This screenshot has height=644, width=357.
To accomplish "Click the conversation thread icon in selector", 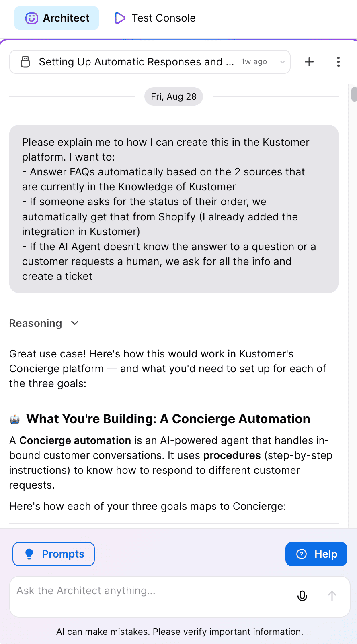I will [25, 62].
